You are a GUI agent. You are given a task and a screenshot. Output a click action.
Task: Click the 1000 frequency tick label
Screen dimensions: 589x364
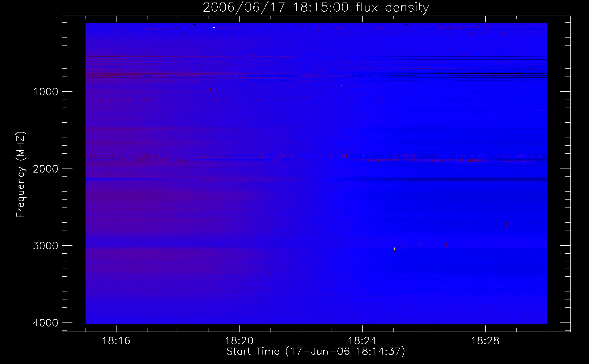[x=46, y=92]
